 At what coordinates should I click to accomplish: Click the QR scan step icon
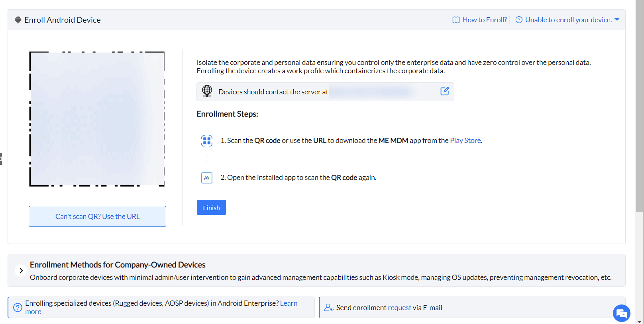207,141
